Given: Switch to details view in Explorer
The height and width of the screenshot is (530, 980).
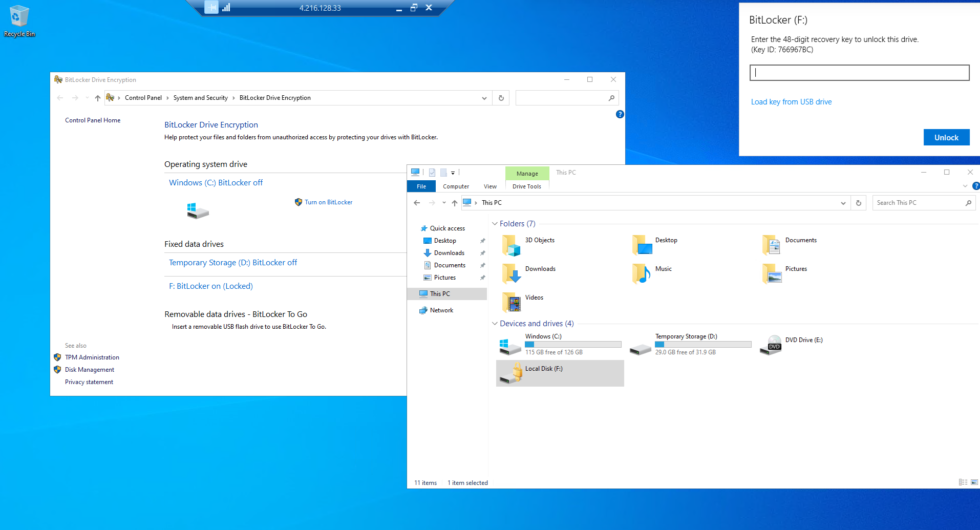Looking at the screenshot, I should pyautogui.click(x=963, y=482).
